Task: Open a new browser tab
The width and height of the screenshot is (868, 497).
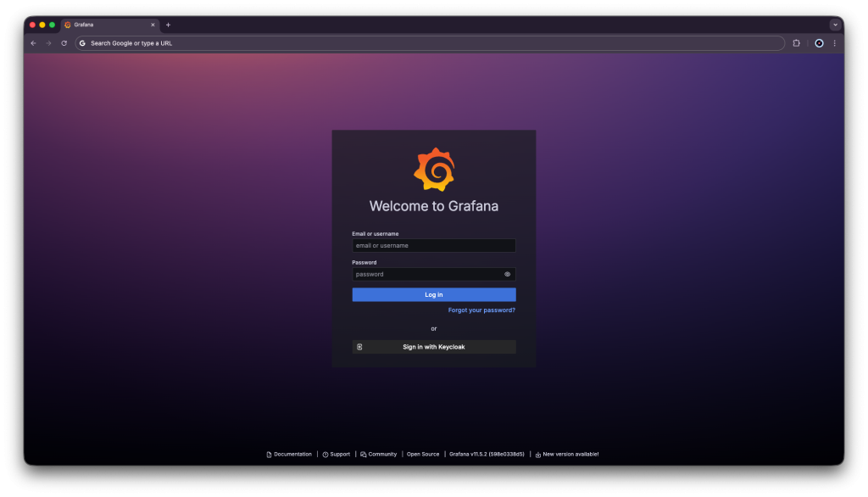Action: pyautogui.click(x=168, y=25)
